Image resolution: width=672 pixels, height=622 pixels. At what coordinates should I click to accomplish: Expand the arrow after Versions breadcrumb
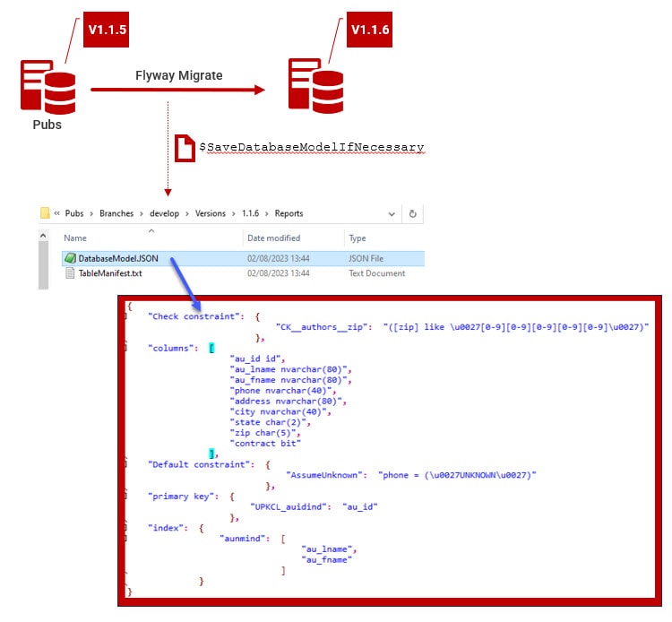(233, 213)
